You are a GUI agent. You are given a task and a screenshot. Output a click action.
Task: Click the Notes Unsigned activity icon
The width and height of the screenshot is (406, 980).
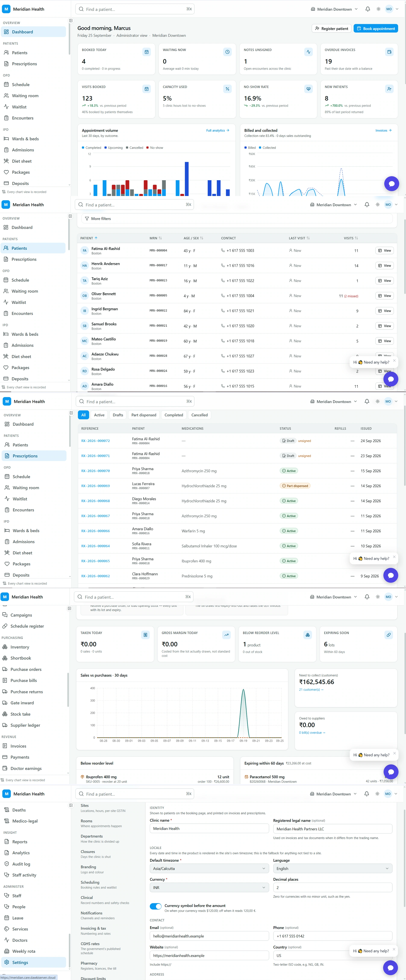(x=309, y=52)
